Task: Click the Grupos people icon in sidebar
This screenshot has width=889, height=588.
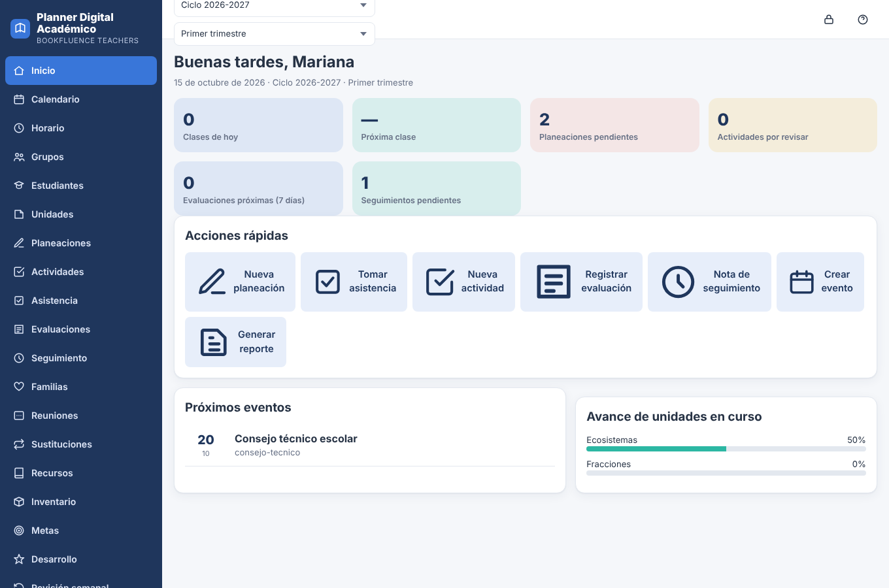Action: (19, 157)
